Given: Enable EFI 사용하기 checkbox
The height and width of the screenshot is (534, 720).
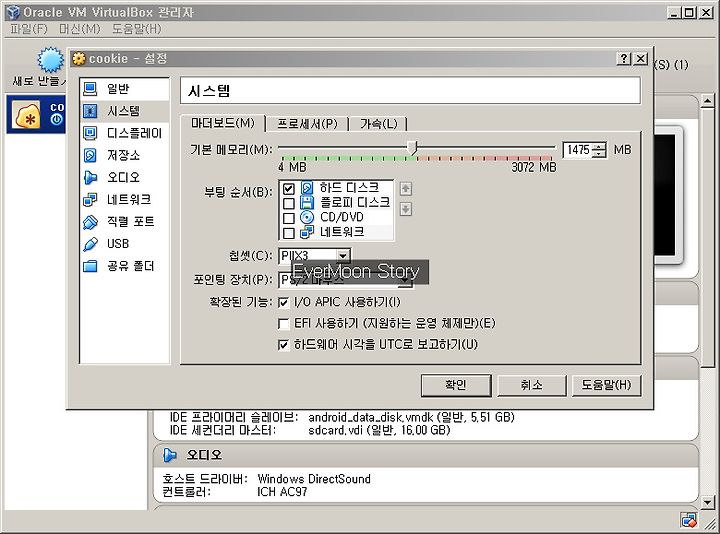Looking at the screenshot, I should tap(283, 324).
